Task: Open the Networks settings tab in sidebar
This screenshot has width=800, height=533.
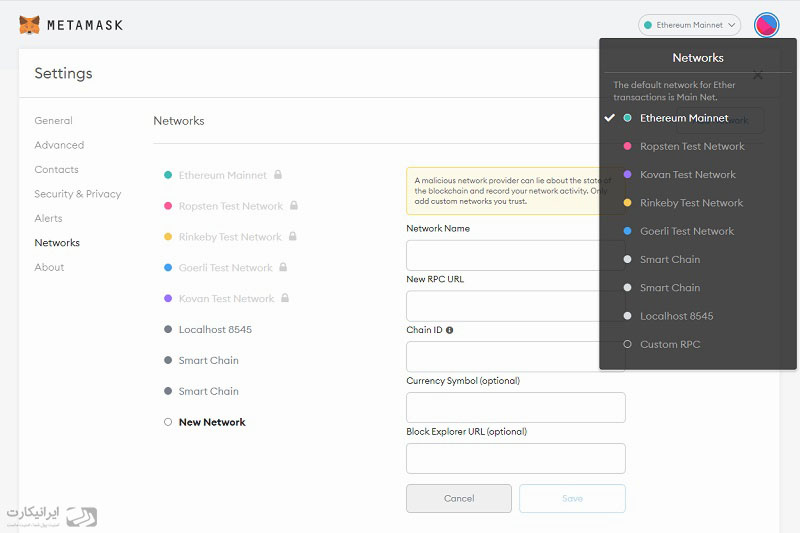Action: (57, 243)
